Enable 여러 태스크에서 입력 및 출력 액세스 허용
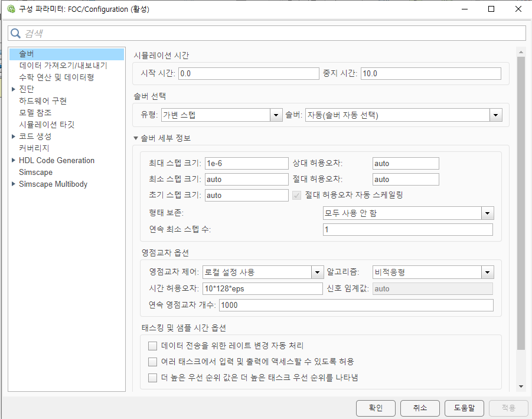Image resolution: width=532 pixels, height=419 pixels. click(153, 362)
